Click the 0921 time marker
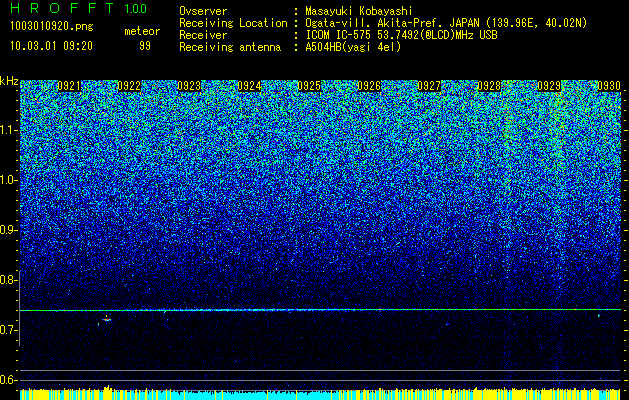Screen dimensions: 629x400 coord(69,86)
